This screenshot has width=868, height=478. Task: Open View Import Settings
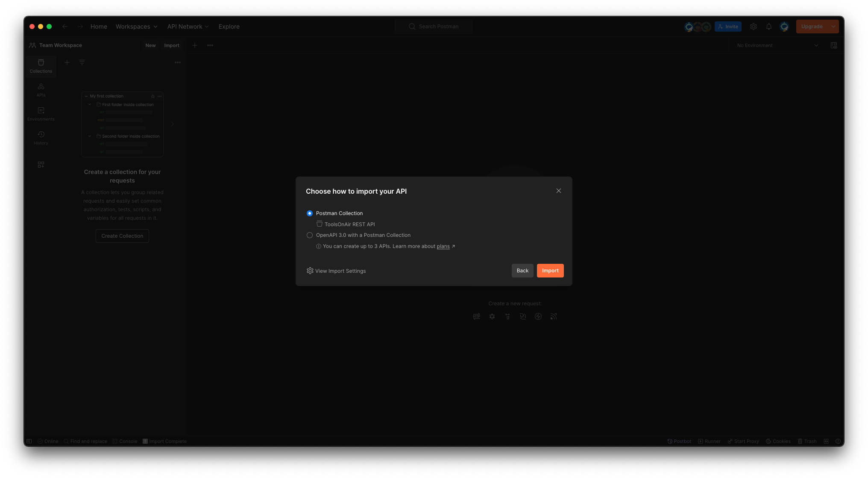pyautogui.click(x=336, y=271)
